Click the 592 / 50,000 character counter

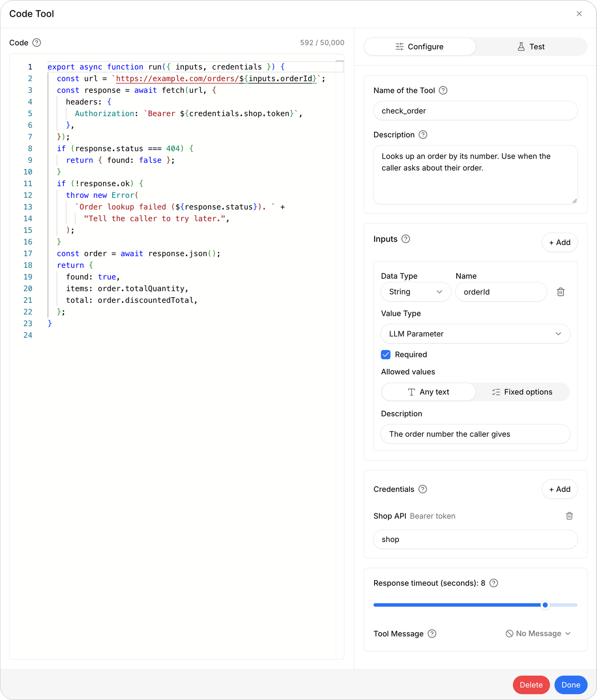point(322,42)
